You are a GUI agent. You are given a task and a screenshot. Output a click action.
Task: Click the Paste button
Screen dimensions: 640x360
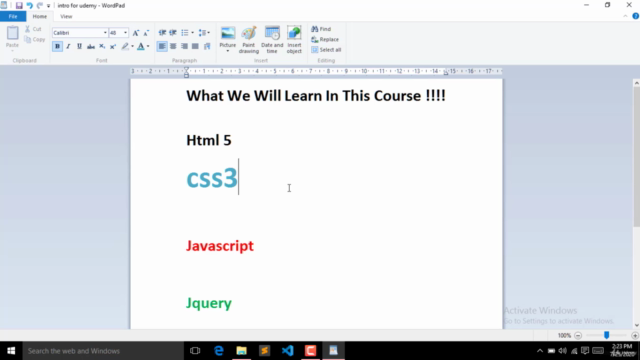click(x=12, y=37)
